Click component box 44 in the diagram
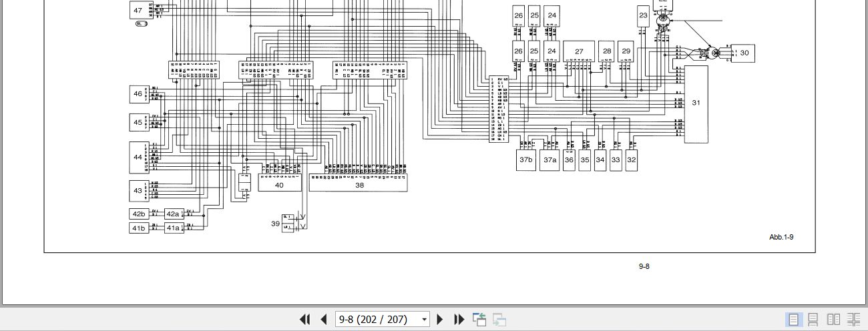 [x=138, y=157]
